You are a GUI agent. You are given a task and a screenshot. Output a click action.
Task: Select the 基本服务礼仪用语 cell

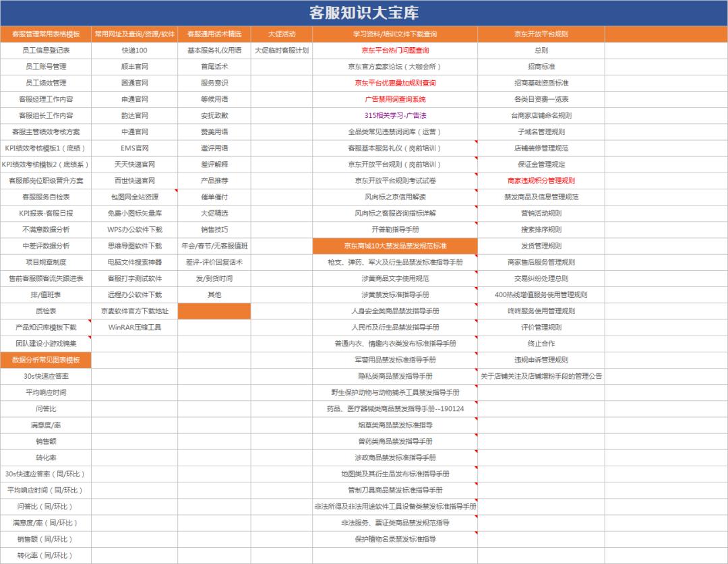pos(214,50)
